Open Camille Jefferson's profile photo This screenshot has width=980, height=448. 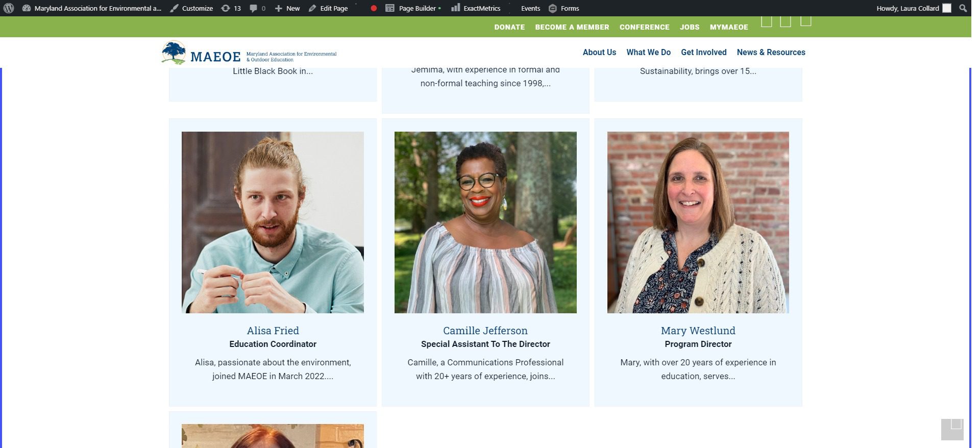(485, 222)
